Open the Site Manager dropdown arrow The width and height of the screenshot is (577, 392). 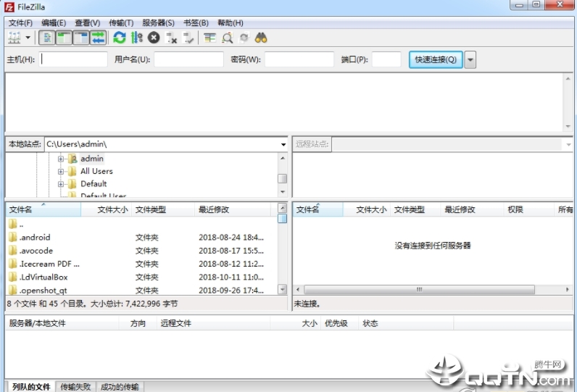(x=28, y=38)
